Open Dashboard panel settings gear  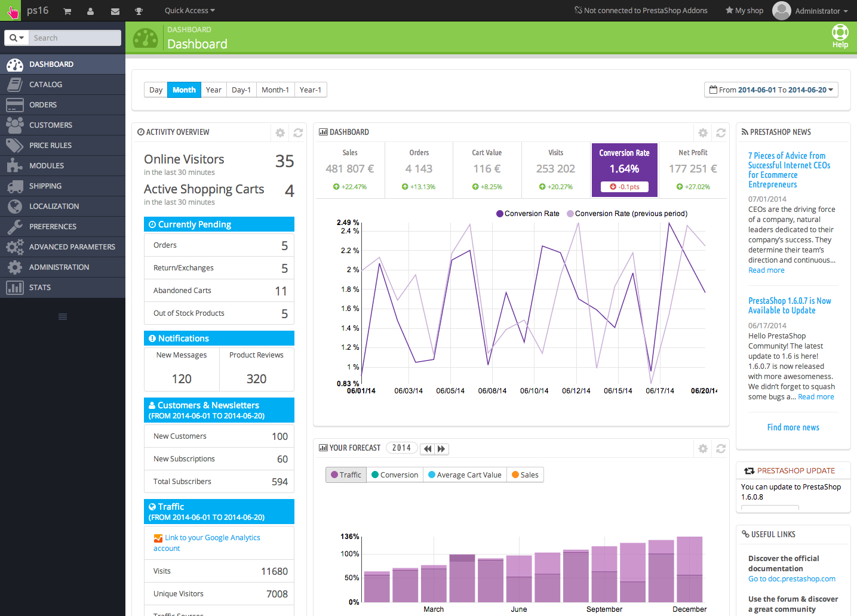(x=703, y=133)
